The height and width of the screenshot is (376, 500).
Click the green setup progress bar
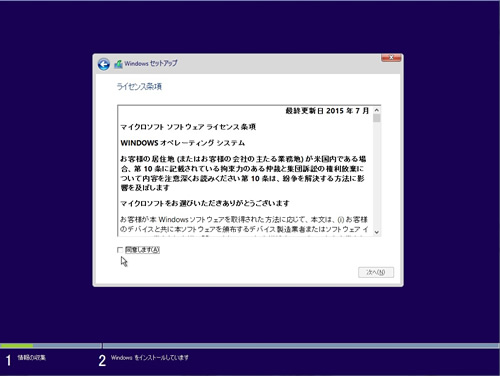point(17,346)
